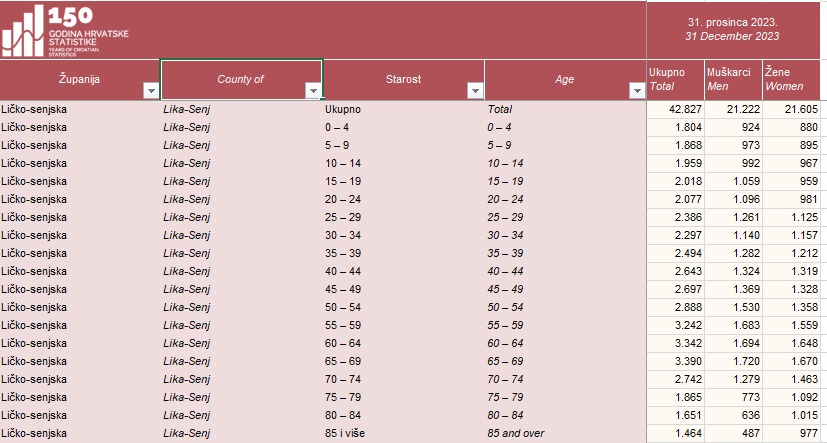Select total value 2.018
The image size is (827, 443).
[676, 181]
